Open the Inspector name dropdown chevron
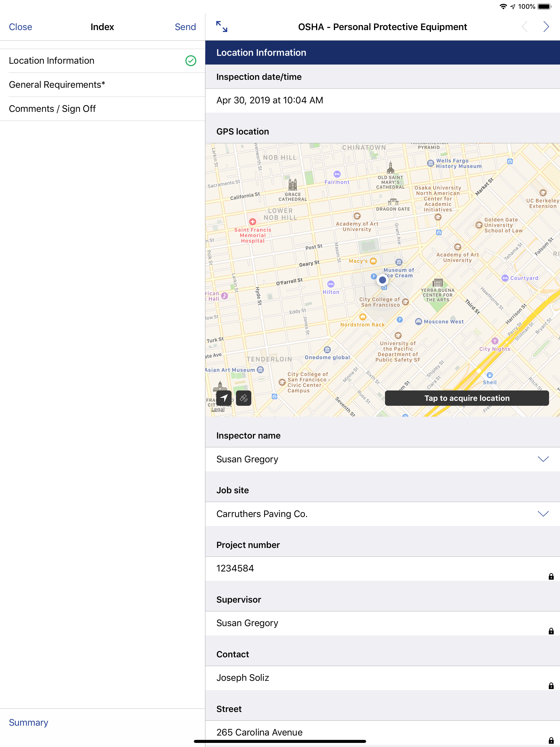Viewport: 560px width, 747px height. (543, 459)
